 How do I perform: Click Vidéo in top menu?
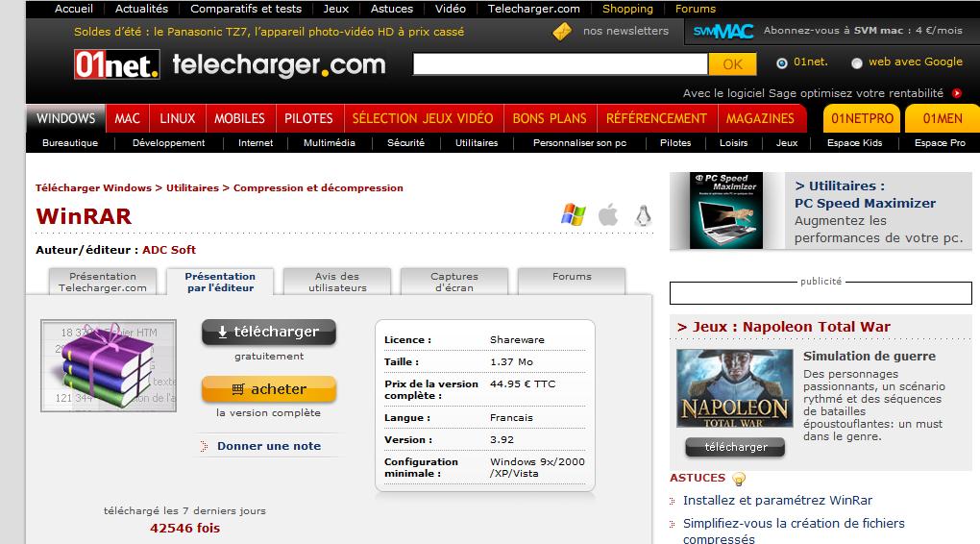coord(450,9)
